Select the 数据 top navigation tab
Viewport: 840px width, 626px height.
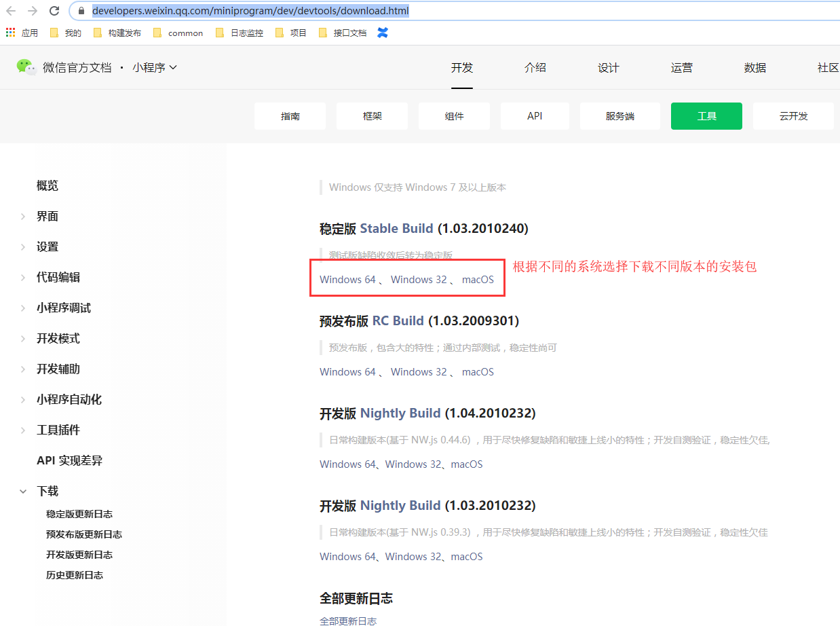pos(755,68)
